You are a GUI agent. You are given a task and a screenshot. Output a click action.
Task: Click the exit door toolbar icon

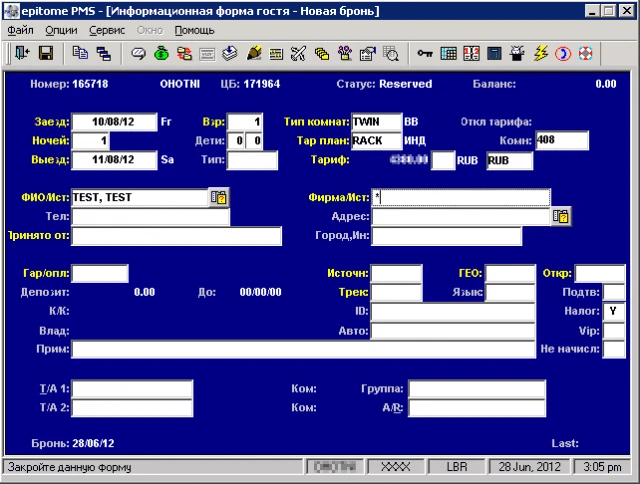coord(22,52)
